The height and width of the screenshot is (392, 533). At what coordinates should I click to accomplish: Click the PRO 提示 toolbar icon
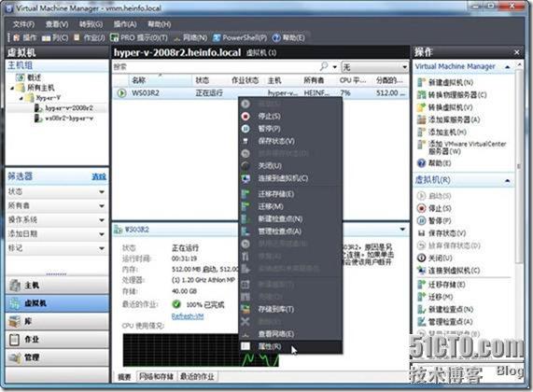click(115, 37)
